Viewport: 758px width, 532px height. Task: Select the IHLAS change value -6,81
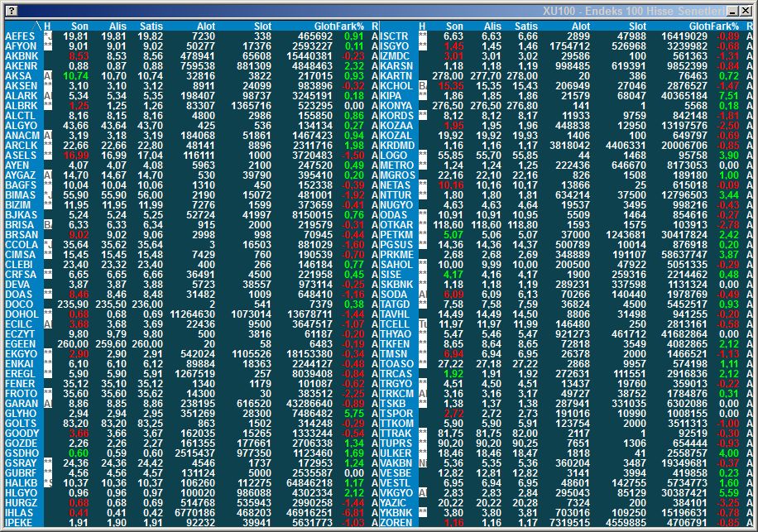[353, 513]
